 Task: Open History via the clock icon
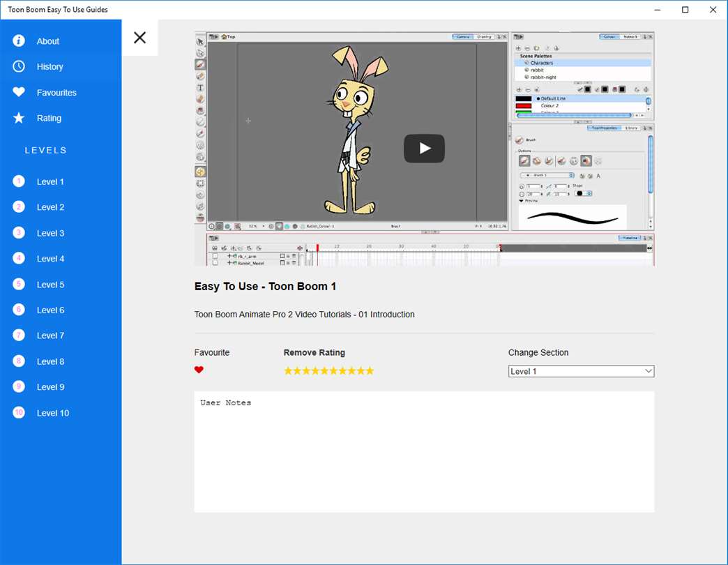[19, 66]
